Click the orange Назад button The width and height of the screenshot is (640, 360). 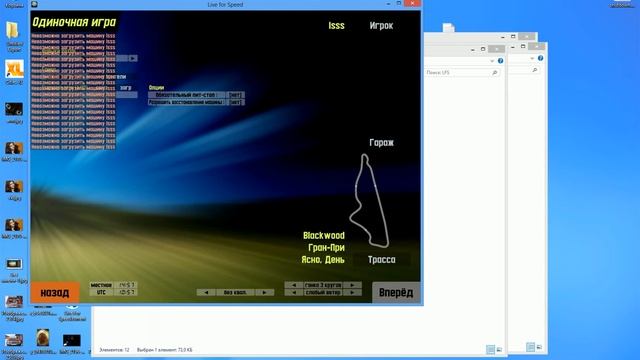point(55,293)
